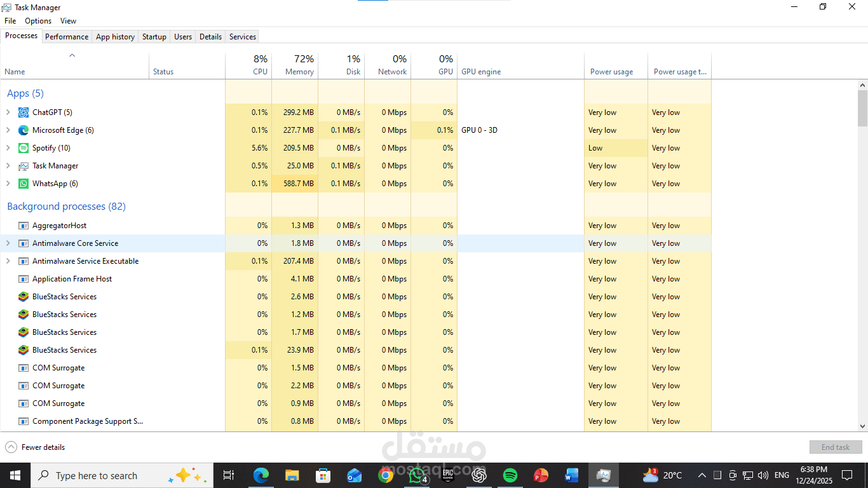The width and height of the screenshot is (868, 488).
Task: Click the Spotify icon in the Apps list
Action: click(24, 148)
